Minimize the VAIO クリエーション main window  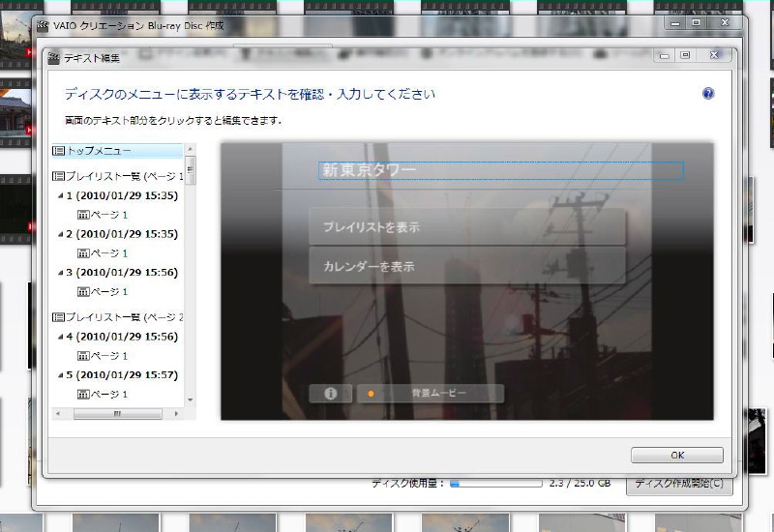point(675,22)
